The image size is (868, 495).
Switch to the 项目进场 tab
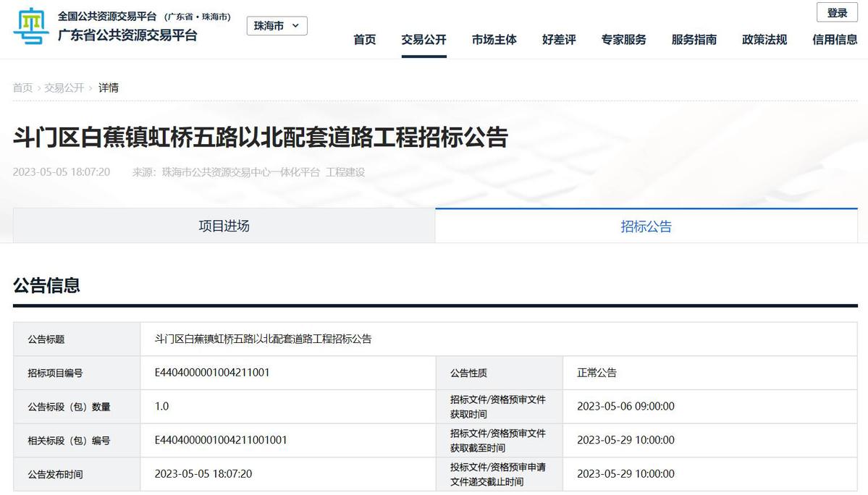pos(224,226)
